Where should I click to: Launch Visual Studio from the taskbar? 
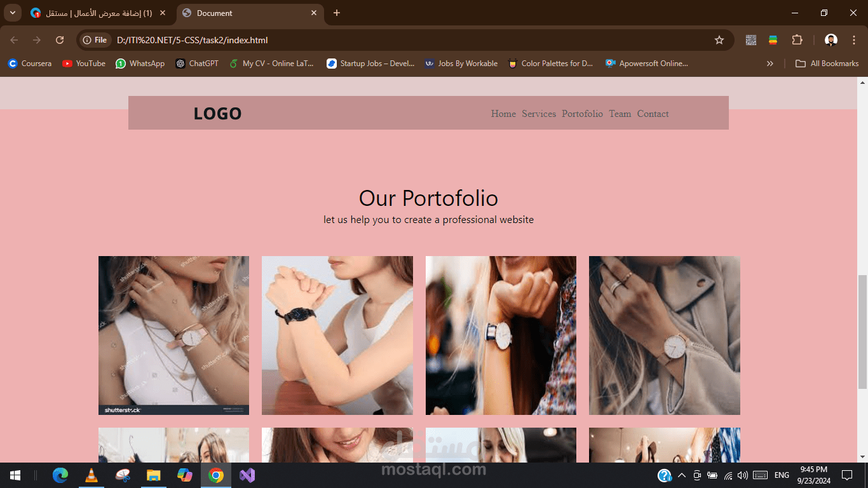247,475
